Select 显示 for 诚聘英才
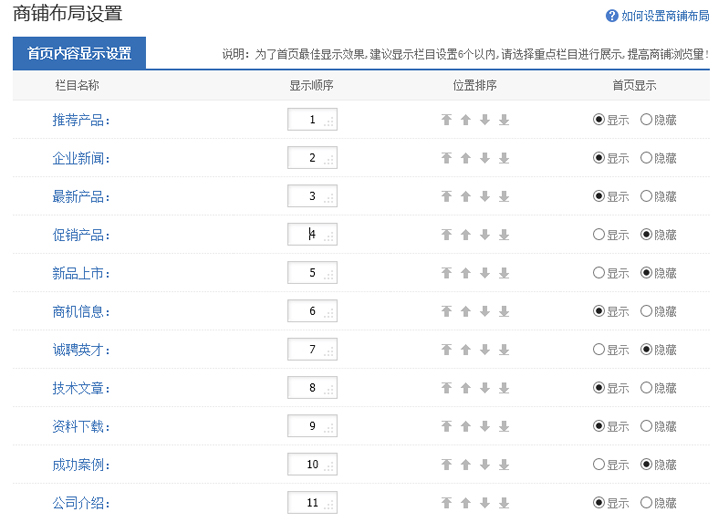Image resolution: width=715 pixels, height=525 pixels. tap(599, 349)
